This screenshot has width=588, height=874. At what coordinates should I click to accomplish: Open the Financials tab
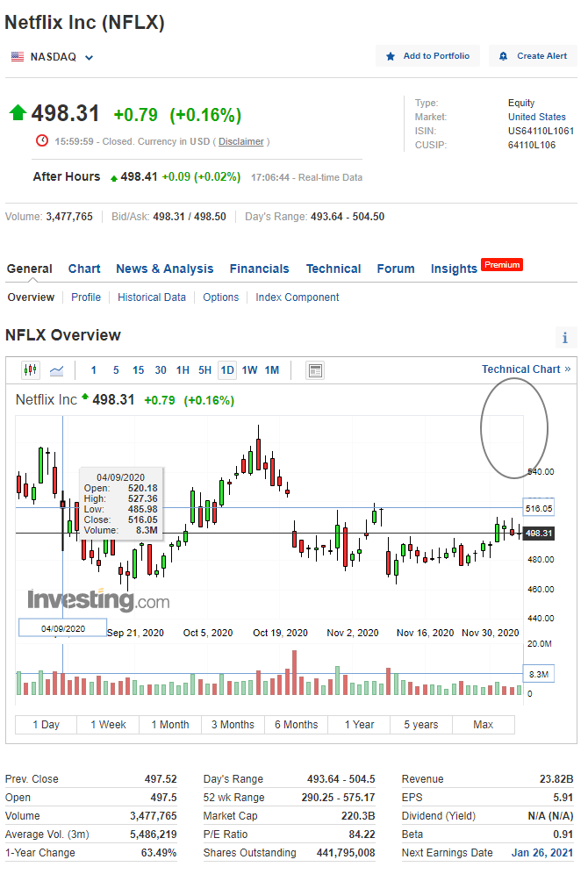point(259,269)
